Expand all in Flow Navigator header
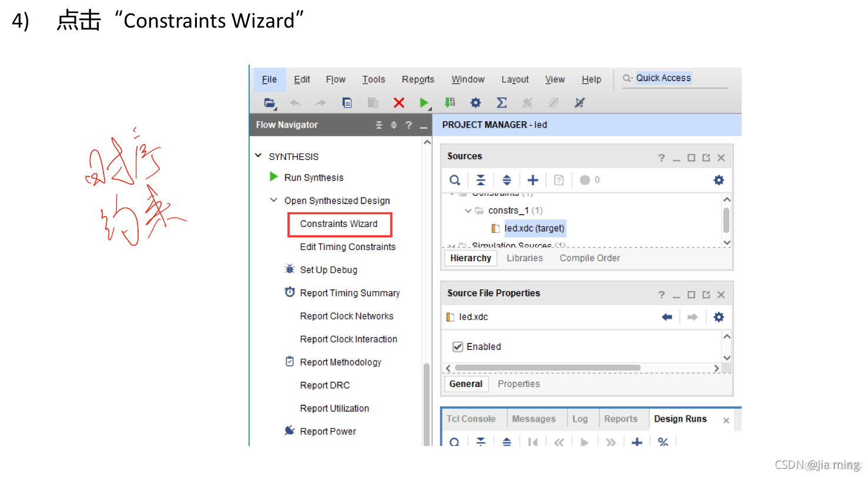This screenshot has width=868, height=477. [x=394, y=125]
